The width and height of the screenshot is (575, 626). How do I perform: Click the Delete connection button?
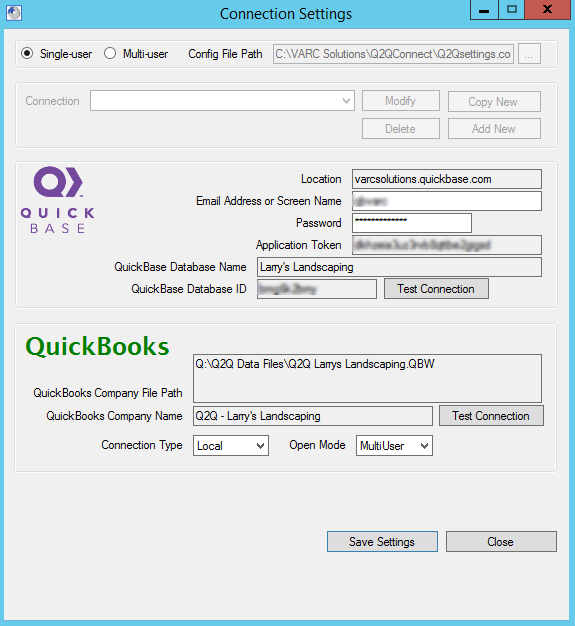point(401,129)
